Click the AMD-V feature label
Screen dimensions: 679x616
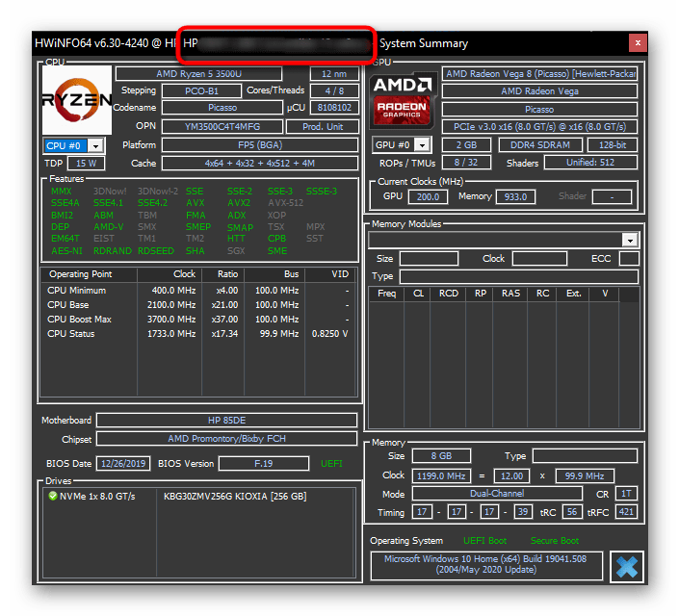click(108, 227)
